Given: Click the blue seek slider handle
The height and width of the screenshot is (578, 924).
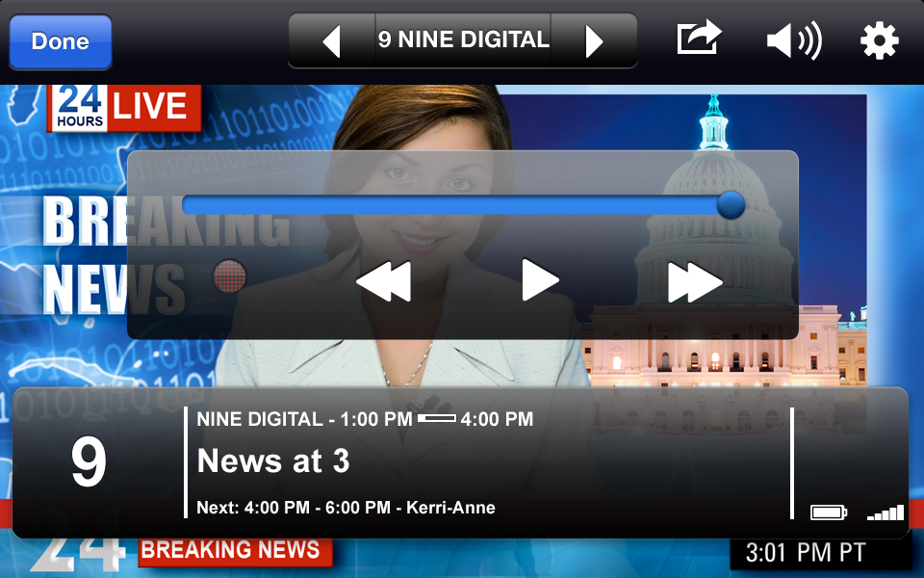Looking at the screenshot, I should click(731, 205).
